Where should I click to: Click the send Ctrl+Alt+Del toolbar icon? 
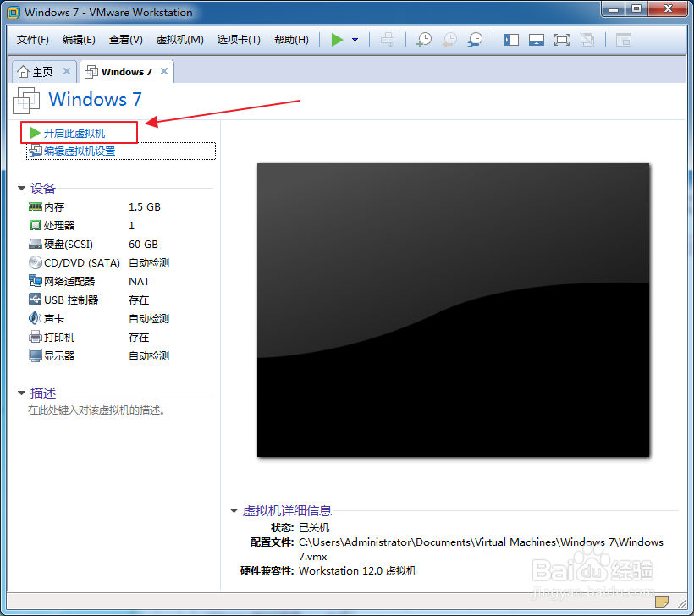[388, 40]
